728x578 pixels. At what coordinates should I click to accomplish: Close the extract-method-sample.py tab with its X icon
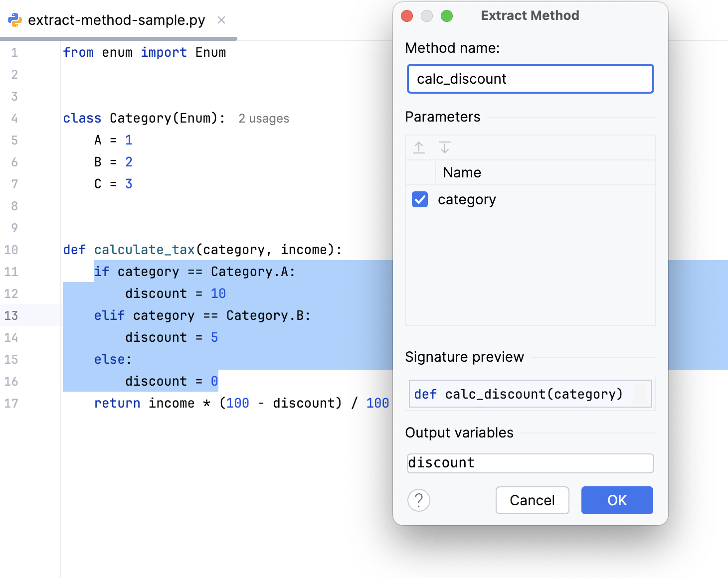pyautogui.click(x=221, y=20)
